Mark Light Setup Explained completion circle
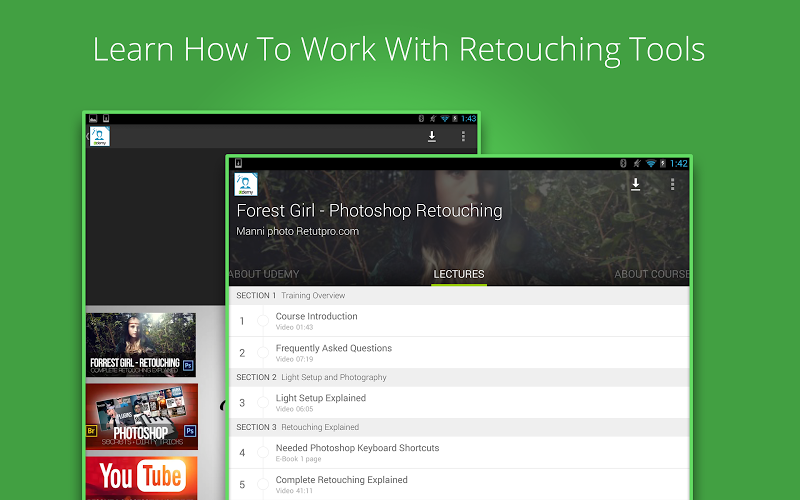800x500 pixels. coord(263,403)
